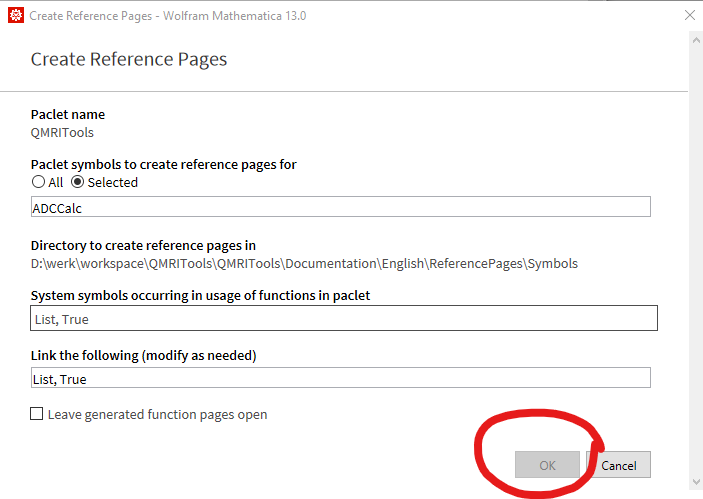Click Paclet symbols to create reference pages for
The image size is (703, 499).
163,165
